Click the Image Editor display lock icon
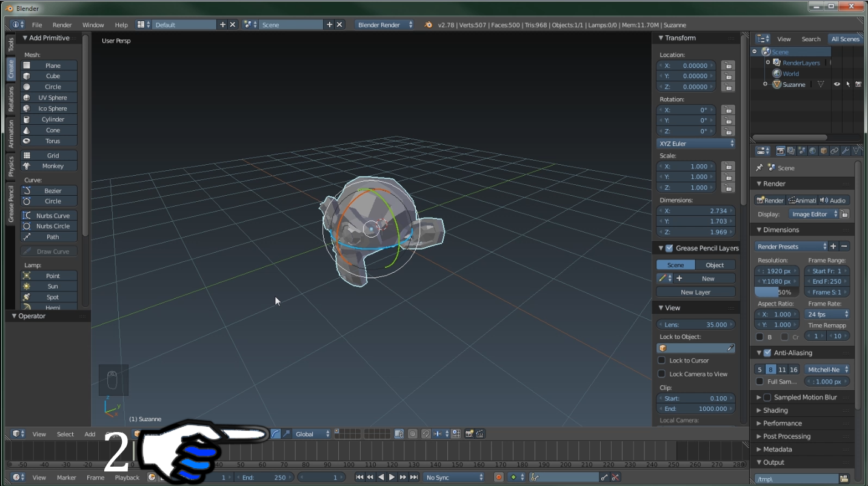This screenshot has height=486, width=868. point(844,214)
